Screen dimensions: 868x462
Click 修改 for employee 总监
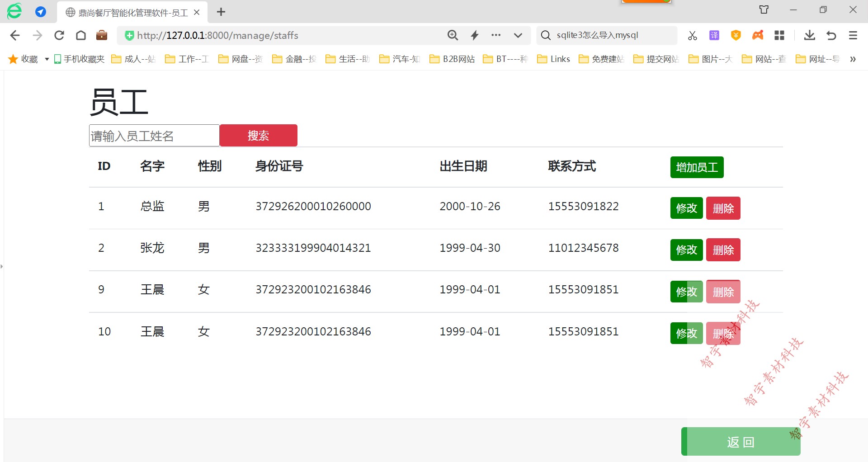tap(687, 208)
